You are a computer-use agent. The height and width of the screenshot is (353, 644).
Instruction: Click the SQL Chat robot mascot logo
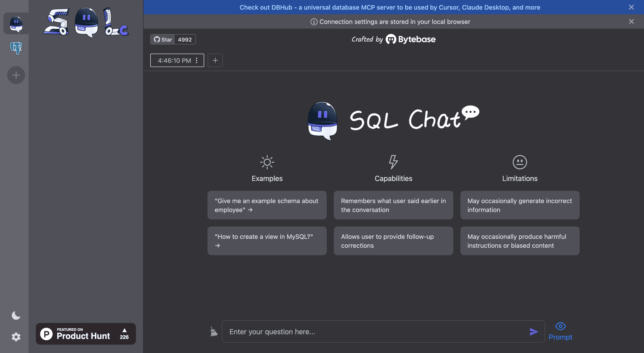(322, 121)
